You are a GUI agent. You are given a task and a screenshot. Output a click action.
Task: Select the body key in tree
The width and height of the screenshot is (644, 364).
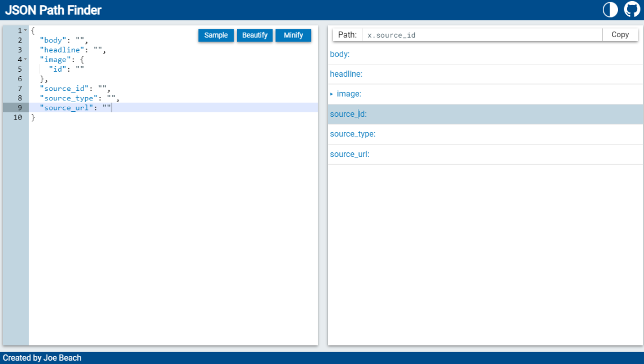(340, 54)
